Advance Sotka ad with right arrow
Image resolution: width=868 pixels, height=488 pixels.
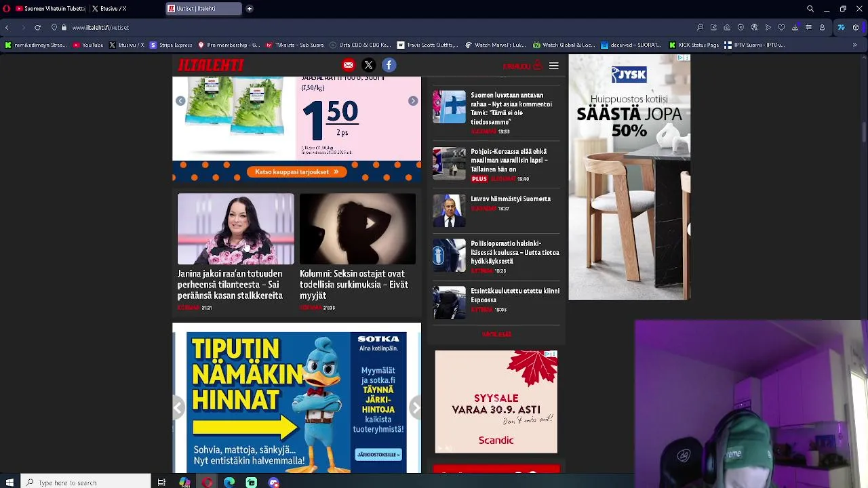coord(415,407)
